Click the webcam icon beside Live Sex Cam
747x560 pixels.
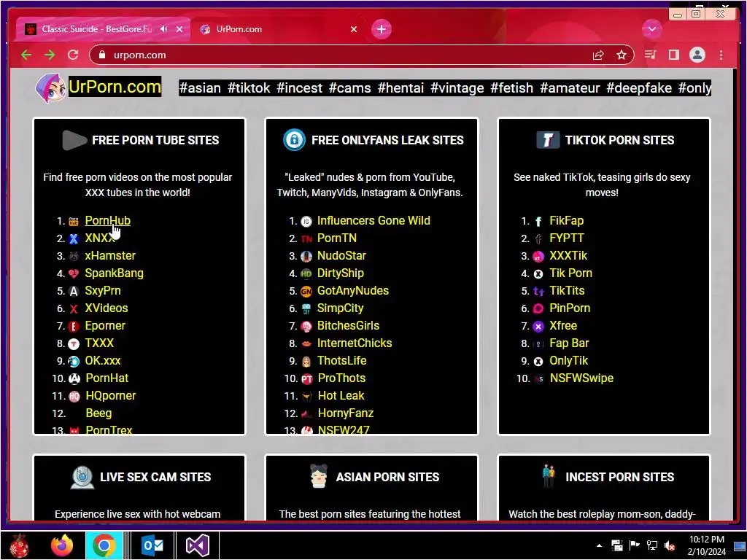82,477
